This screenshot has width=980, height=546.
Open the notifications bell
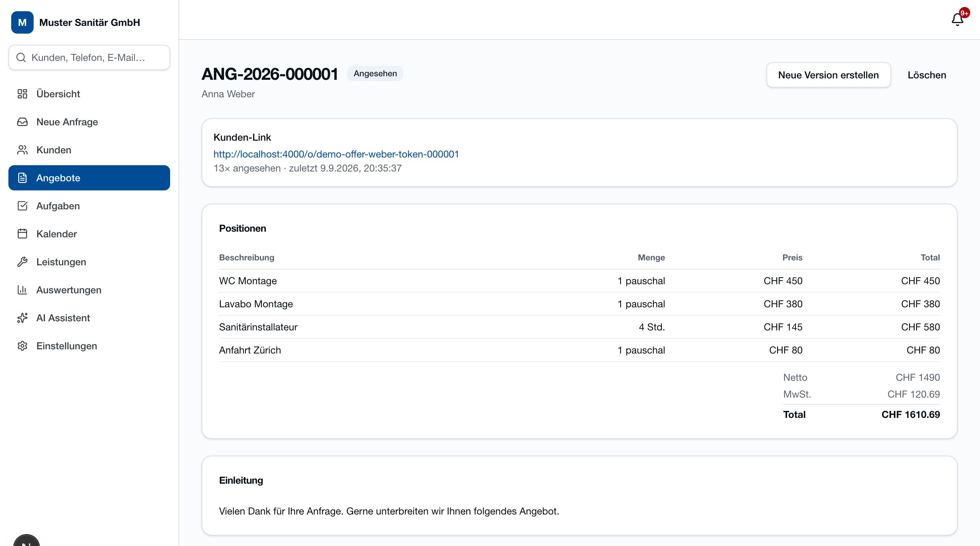pyautogui.click(x=957, y=19)
